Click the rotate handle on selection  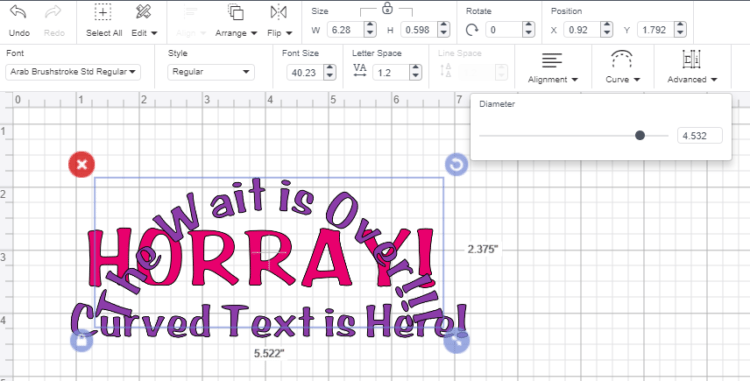click(456, 165)
